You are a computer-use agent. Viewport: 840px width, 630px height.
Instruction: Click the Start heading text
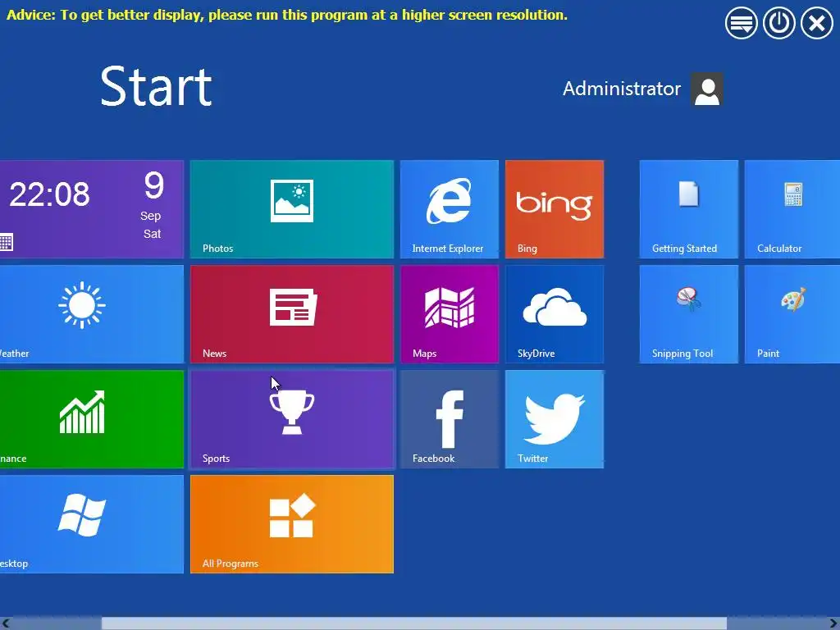pyautogui.click(x=156, y=85)
